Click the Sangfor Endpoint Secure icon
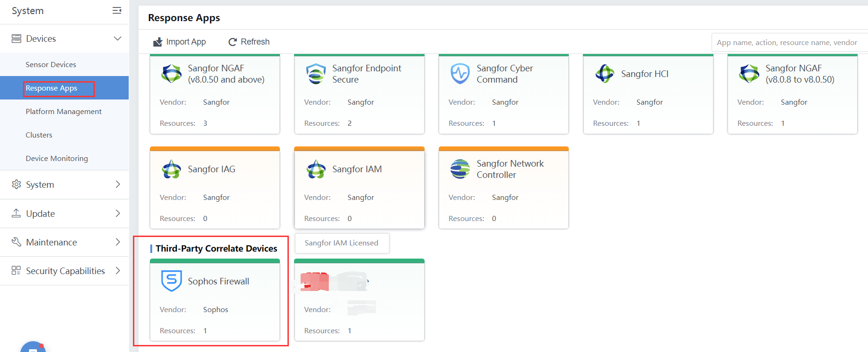 click(316, 74)
